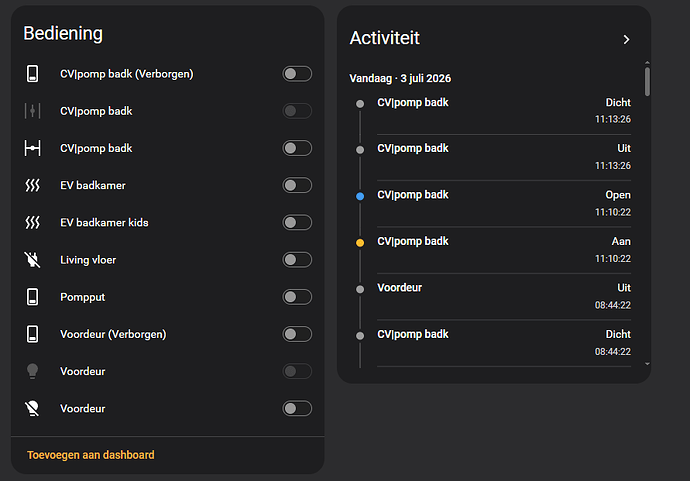Click device icon beside Voordeur (Verborgen)
Image resolution: width=690 pixels, height=481 pixels.
click(x=32, y=334)
